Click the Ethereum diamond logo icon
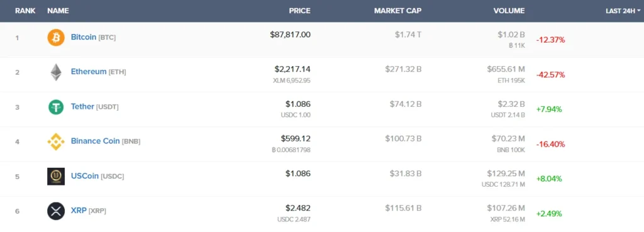Image resolution: width=644 pixels, height=232 pixels. [x=56, y=72]
